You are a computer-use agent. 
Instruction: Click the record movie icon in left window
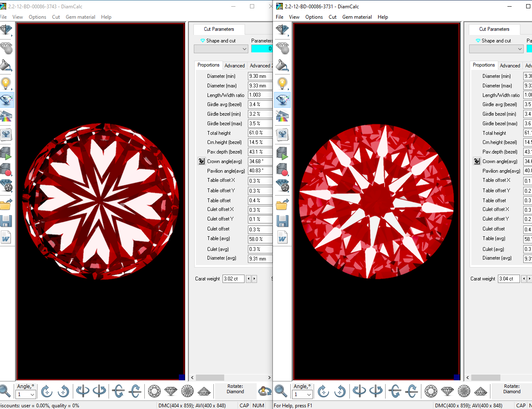coord(6,169)
